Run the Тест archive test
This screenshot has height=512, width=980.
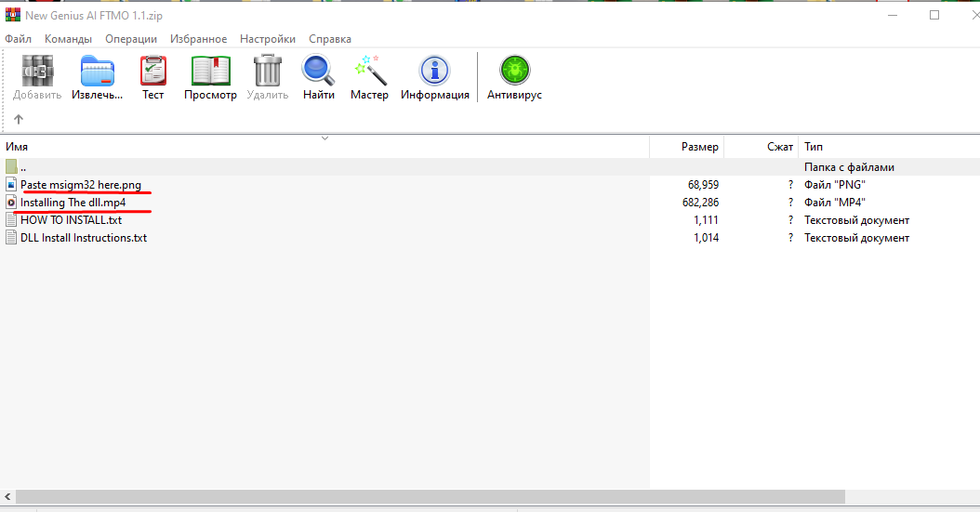click(153, 71)
